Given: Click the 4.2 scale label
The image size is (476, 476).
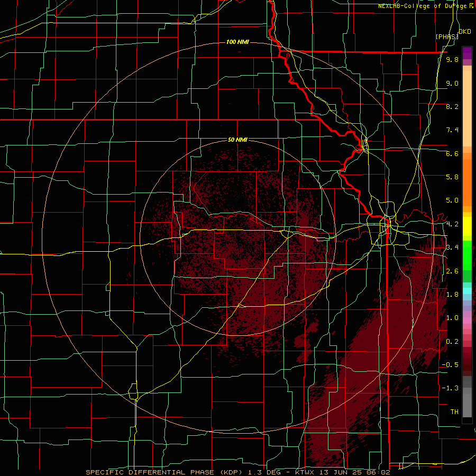Looking at the screenshot, I should point(452,224).
